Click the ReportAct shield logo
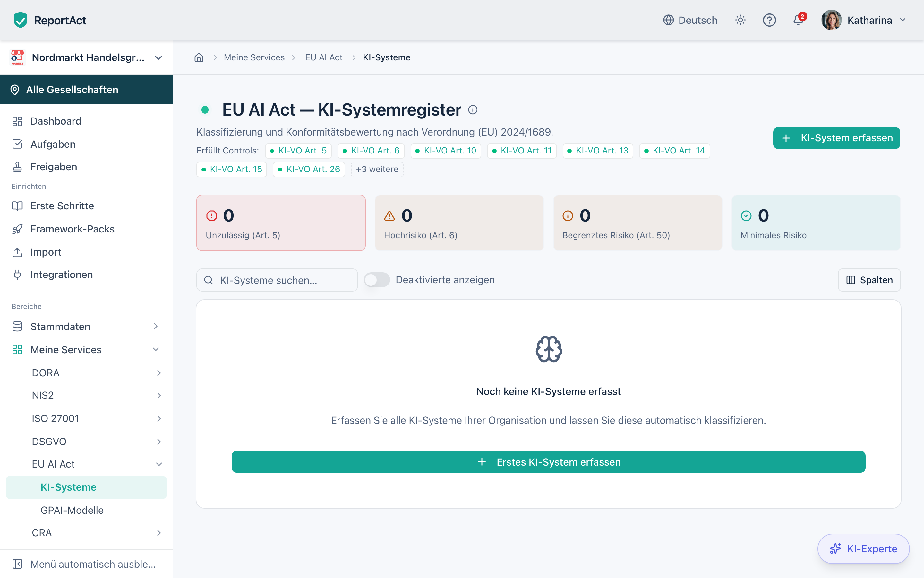This screenshot has height=578, width=924. [20, 20]
